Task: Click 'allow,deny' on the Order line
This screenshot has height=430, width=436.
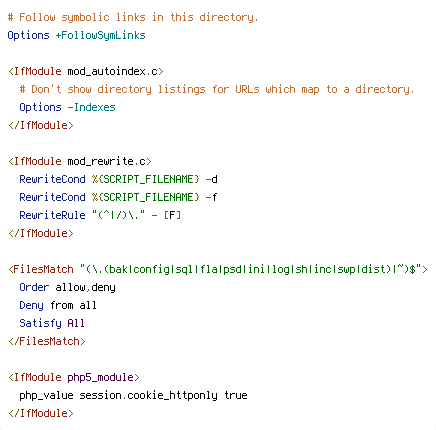Action: (x=85, y=287)
